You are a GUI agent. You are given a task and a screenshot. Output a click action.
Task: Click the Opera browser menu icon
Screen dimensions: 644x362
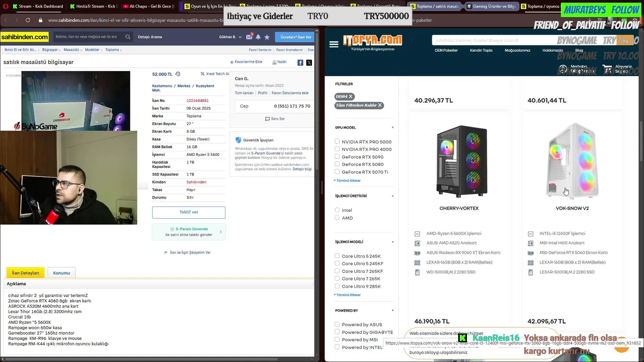[x=5, y=7]
